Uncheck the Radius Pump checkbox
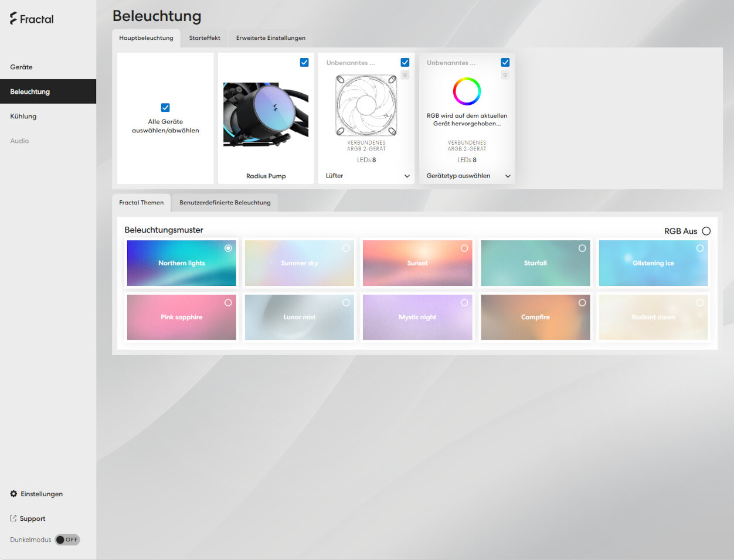The image size is (734, 560). coord(304,62)
